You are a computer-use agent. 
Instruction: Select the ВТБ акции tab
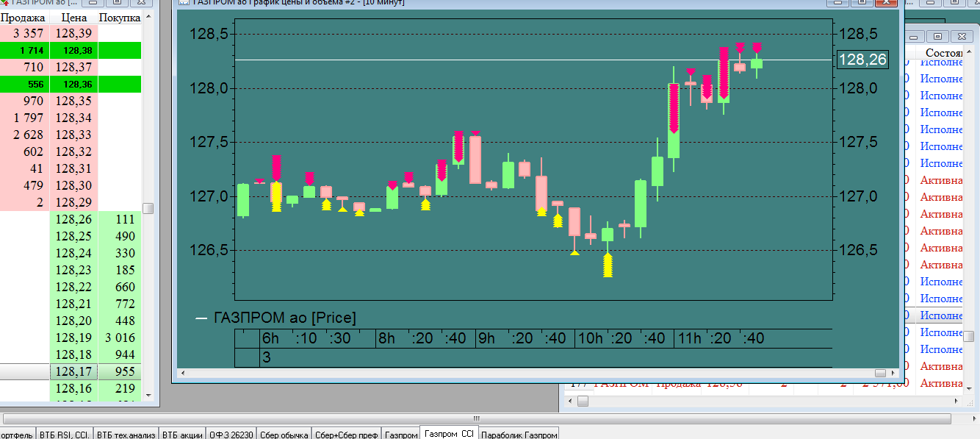click(x=182, y=434)
